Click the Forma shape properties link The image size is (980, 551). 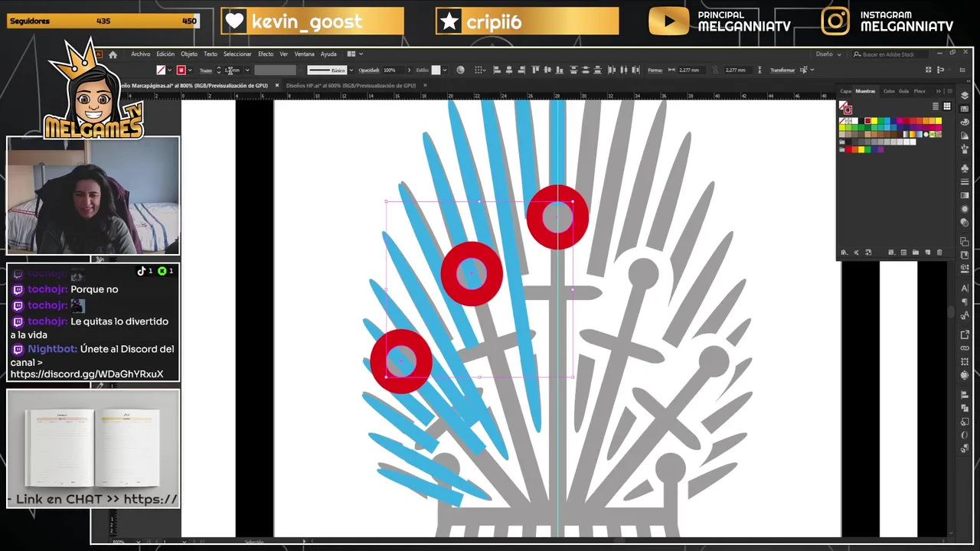655,70
